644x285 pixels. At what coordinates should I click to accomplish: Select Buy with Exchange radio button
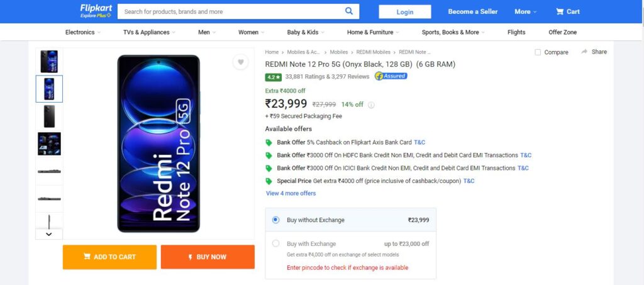coord(275,243)
